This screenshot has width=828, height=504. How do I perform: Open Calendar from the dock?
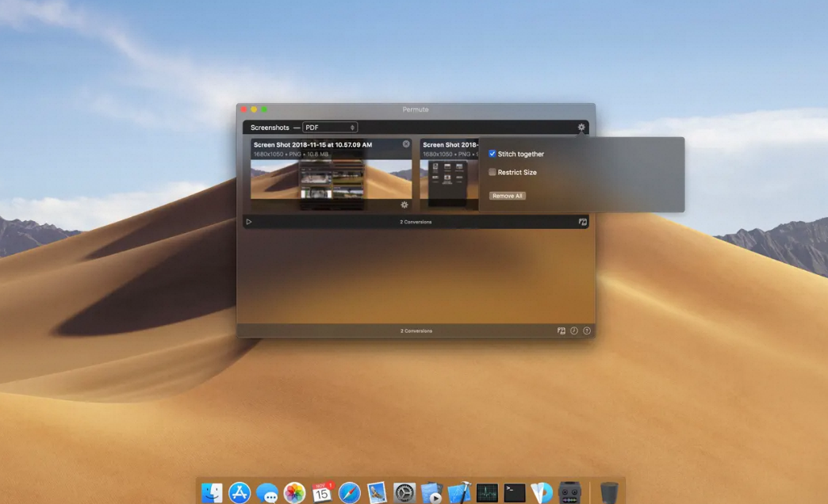point(321,493)
